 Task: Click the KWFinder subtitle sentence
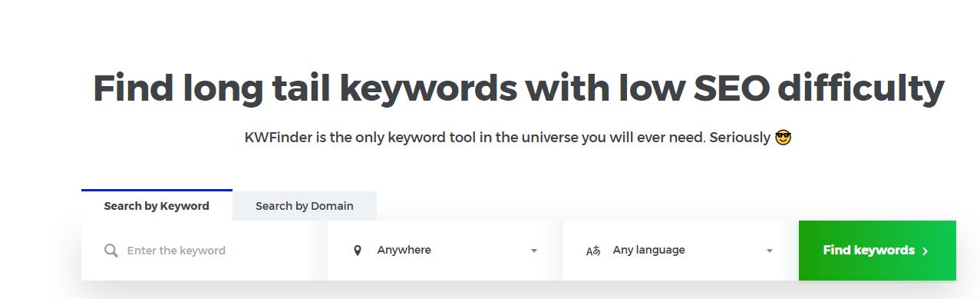click(x=518, y=138)
